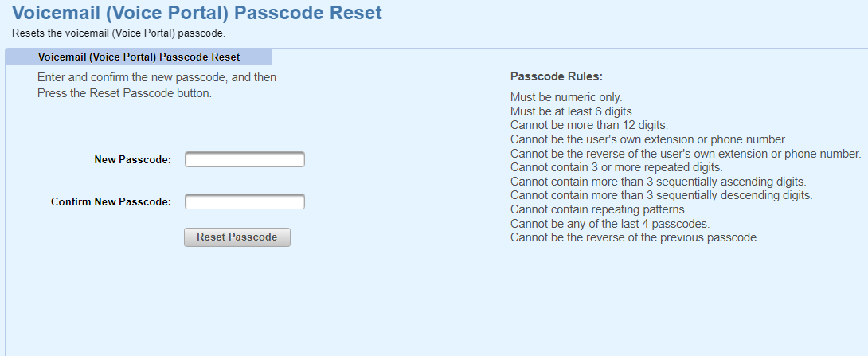The height and width of the screenshot is (356, 868).
Task: Click the "Cannot be more than 12 digits" rule
Action: tap(588, 125)
